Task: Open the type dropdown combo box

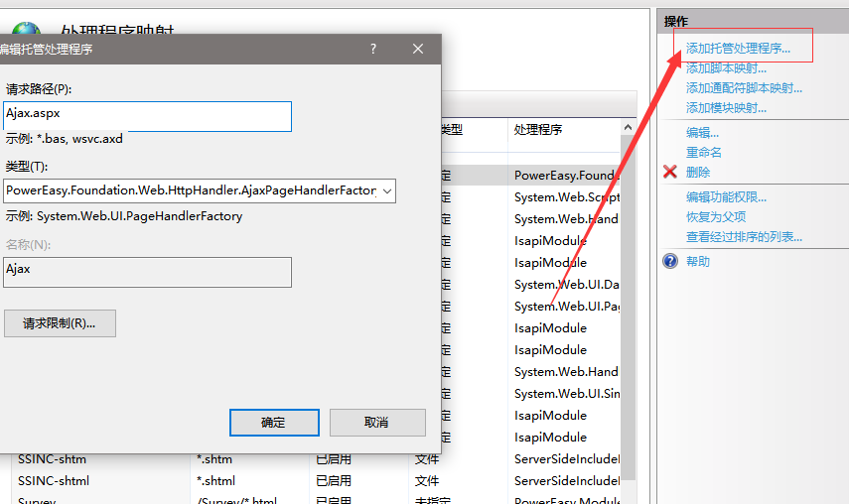Action: point(386,190)
